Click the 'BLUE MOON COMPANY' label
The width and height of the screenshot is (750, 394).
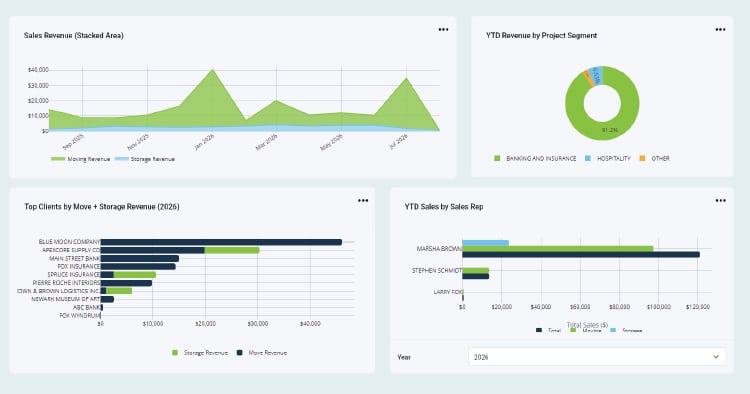(x=69, y=242)
